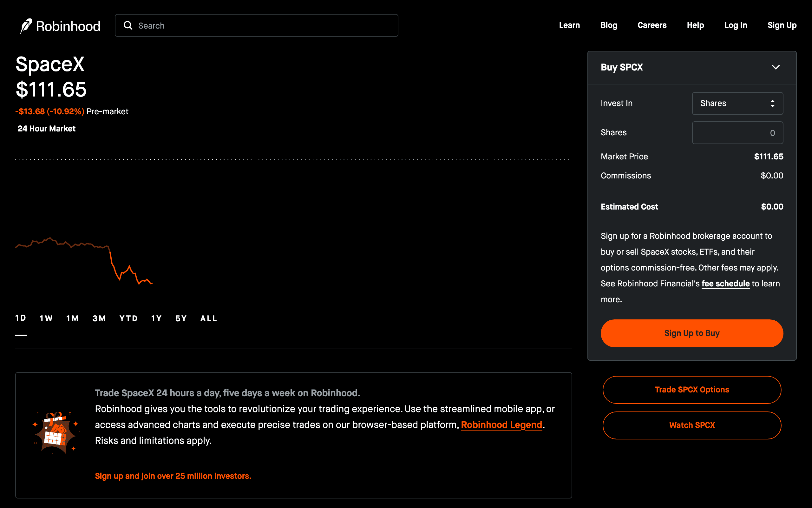Viewport: 812px width, 508px height.
Task: Click the SpaceX stock title
Action: point(50,64)
